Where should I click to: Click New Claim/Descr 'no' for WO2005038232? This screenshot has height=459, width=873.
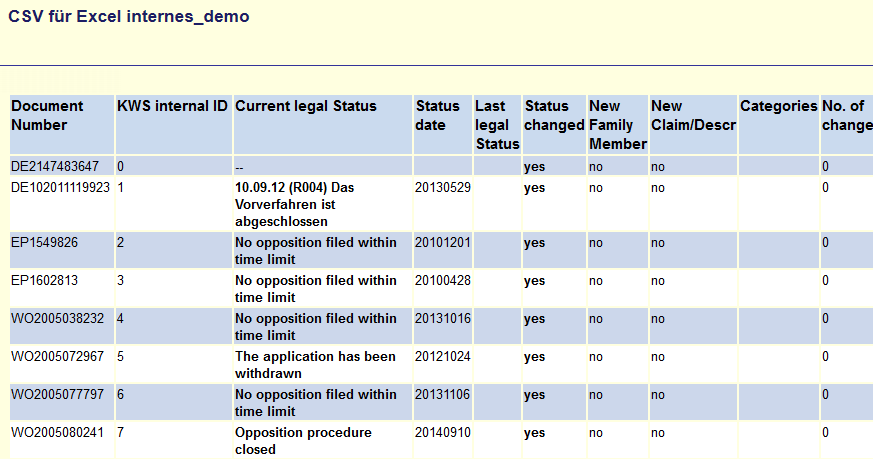click(658, 319)
